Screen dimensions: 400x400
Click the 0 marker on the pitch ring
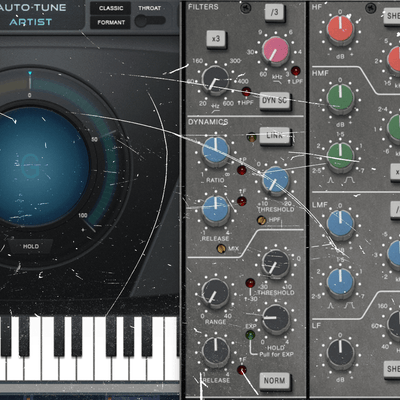coord(30,95)
